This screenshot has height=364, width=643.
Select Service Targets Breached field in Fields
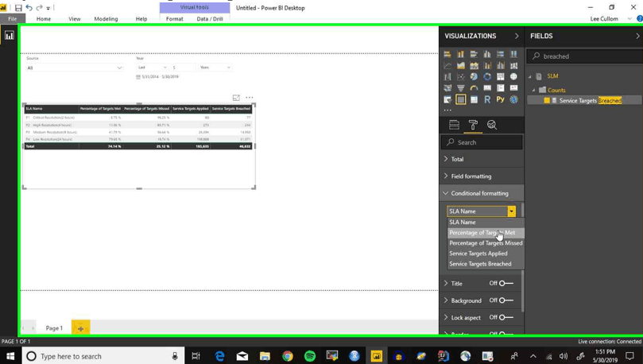click(584, 100)
